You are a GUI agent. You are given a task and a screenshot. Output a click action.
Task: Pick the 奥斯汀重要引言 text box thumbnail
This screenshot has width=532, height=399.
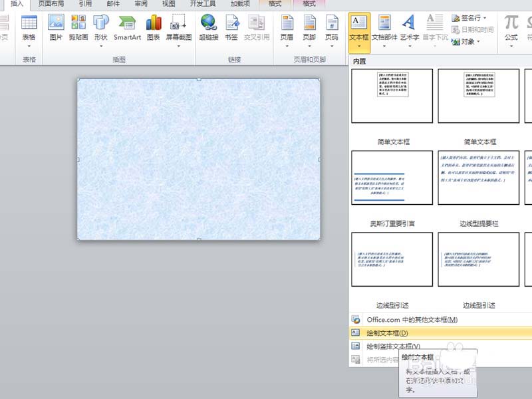click(392, 178)
